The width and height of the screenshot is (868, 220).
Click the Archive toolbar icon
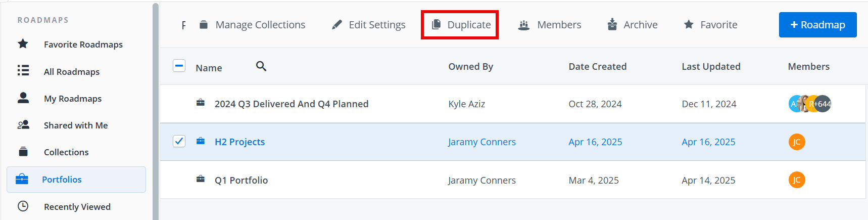(x=612, y=24)
